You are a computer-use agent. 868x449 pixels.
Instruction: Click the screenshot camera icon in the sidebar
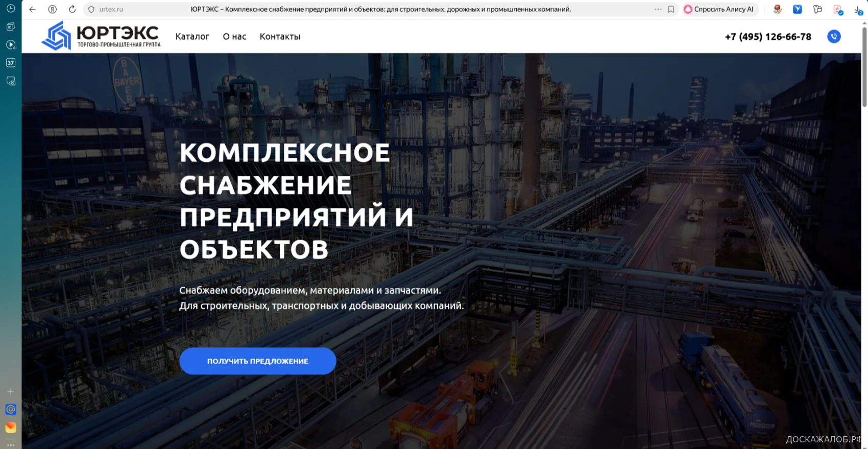tap(10, 81)
